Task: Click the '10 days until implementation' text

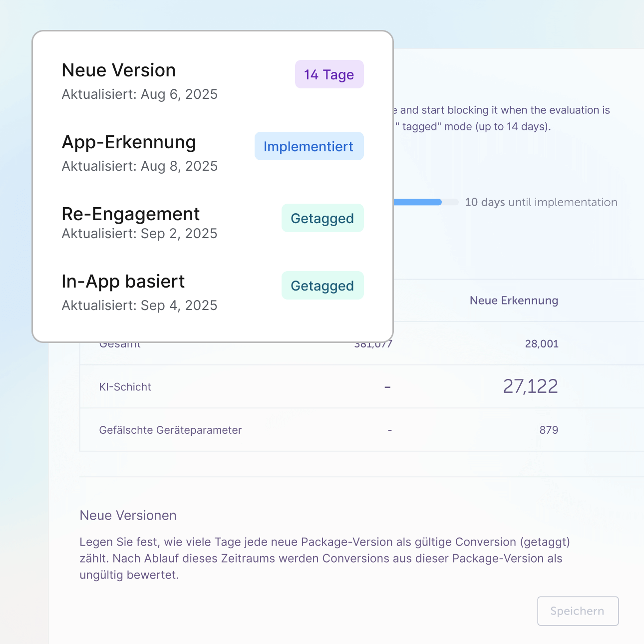Action: point(541,202)
